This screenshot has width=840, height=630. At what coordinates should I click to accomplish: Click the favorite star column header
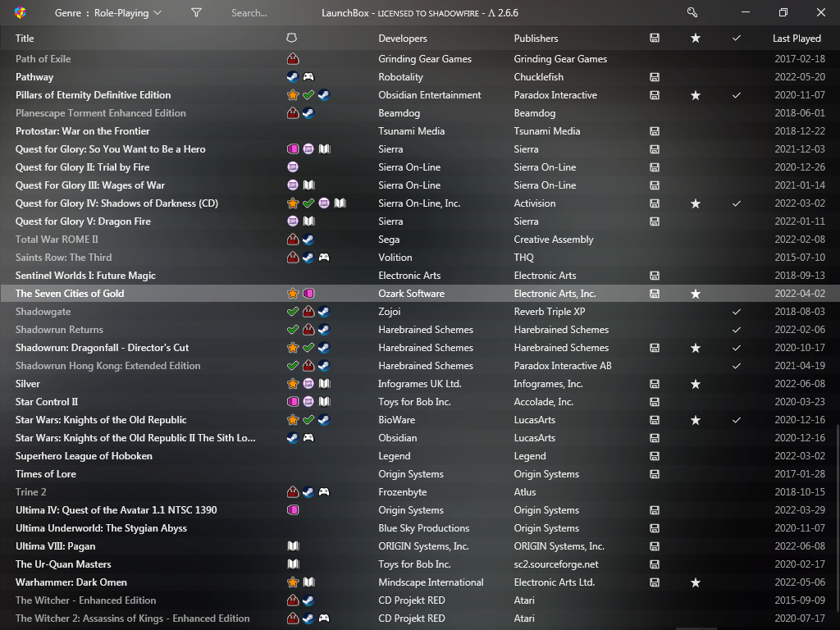(x=696, y=38)
